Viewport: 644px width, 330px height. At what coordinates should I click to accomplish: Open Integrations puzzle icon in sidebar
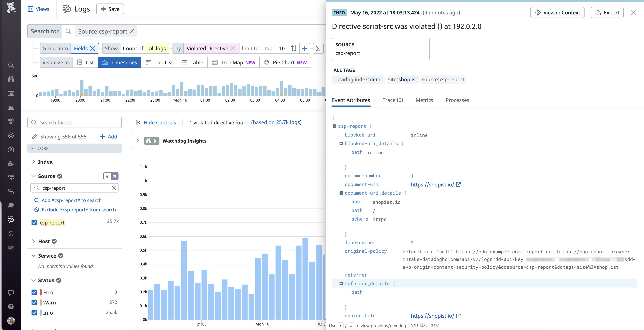[x=11, y=164]
